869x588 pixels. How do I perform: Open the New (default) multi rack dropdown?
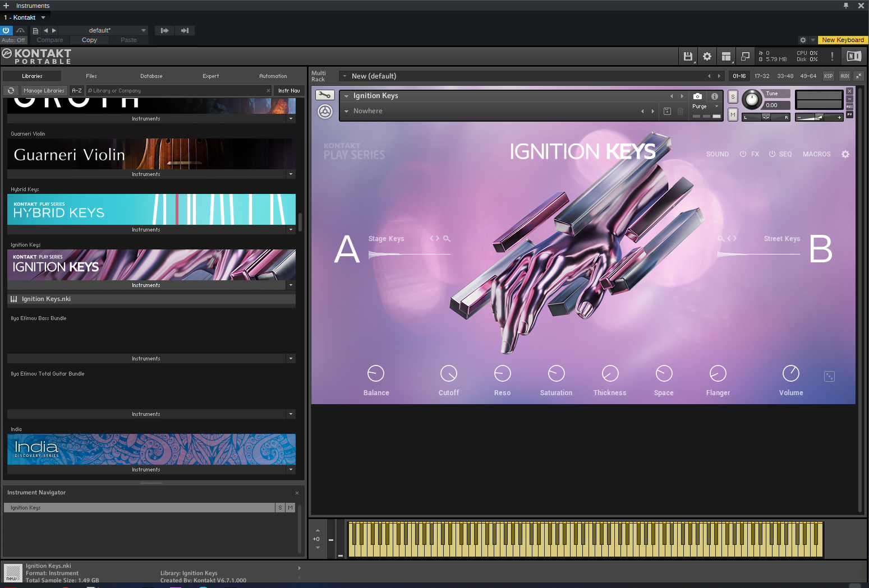pos(344,76)
